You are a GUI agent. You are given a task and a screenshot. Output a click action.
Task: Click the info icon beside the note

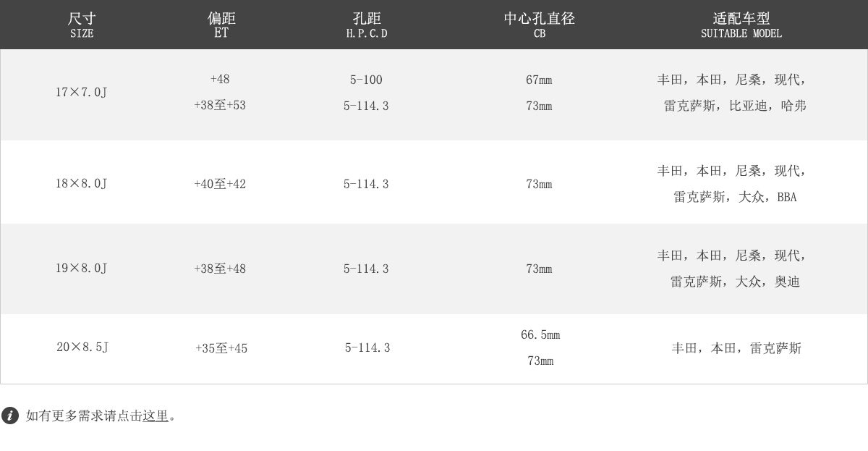(x=10, y=416)
